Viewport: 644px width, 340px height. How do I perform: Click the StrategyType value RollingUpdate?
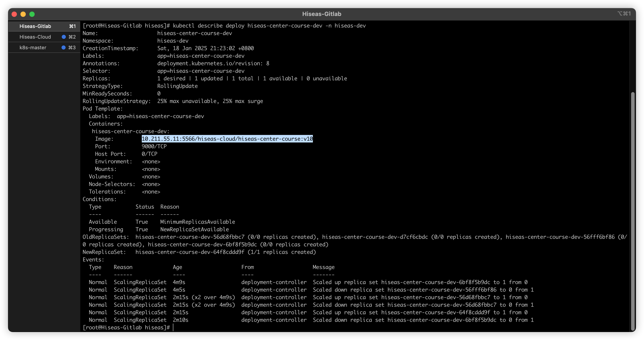point(178,86)
